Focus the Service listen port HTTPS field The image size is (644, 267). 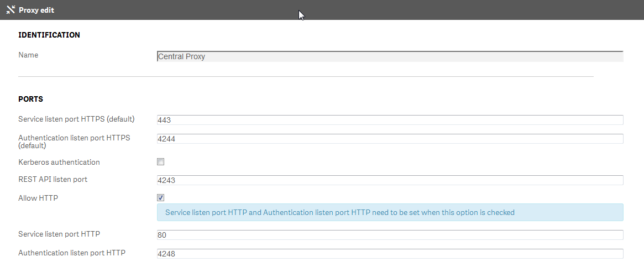click(x=390, y=120)
